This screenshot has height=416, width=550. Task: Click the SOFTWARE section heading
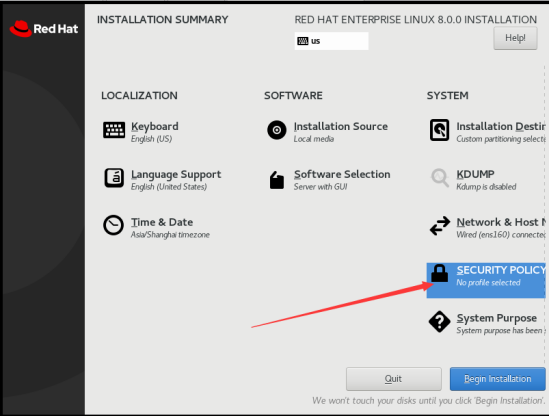point(293,95)
